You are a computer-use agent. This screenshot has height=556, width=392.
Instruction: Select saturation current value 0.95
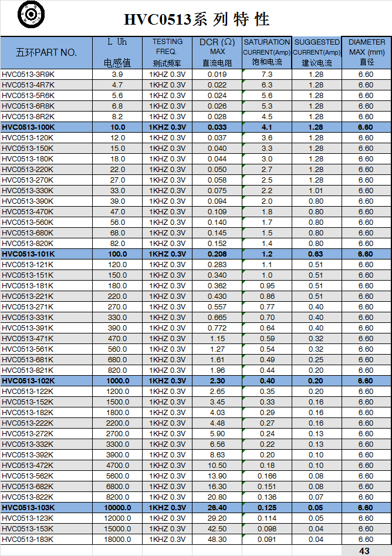(x=267, y=286)
